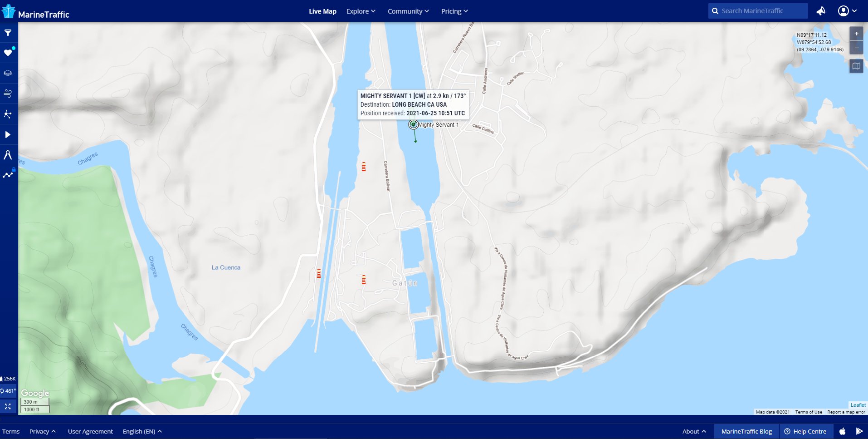Click the Destination LONG BEACH CA USA text
Screen dimensions: 868x439
coord(404,104)
